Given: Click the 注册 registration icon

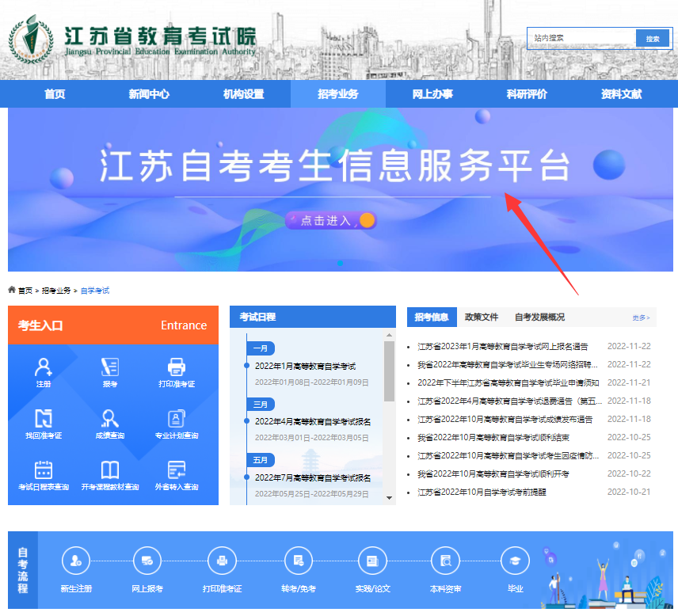Looking at the screenshot, I should (44, 367).
